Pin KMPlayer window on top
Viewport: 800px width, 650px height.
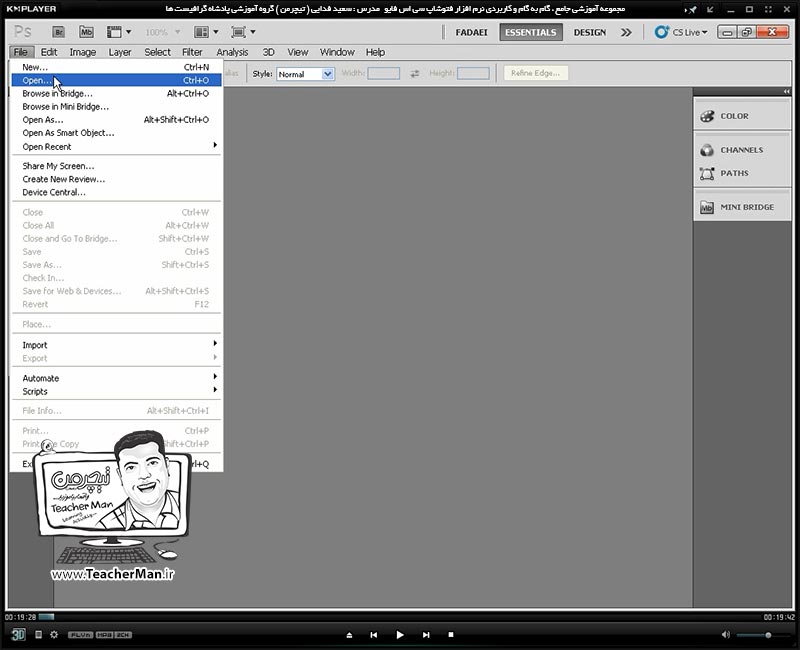pos(691,9)
